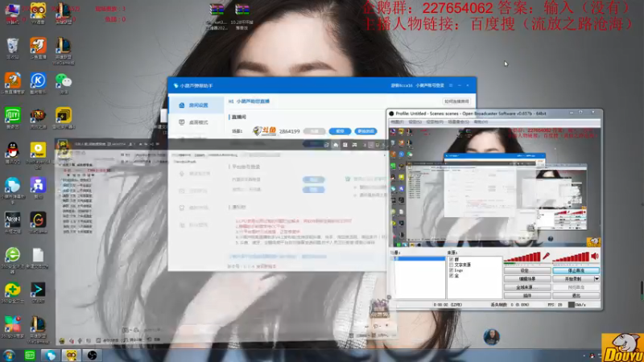Open the third OBS menu (P)
This screenshot has height=362, width=644.
coord(435,122)
